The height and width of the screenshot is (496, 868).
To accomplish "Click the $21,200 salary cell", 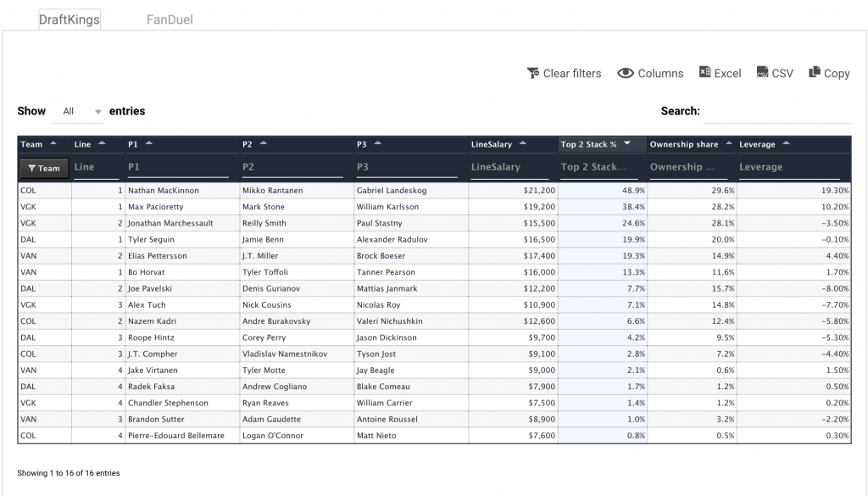I will pos(513,191).
